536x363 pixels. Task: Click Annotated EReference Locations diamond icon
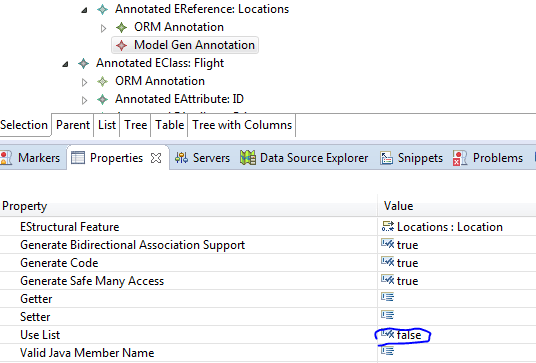[x=102, y=9]
